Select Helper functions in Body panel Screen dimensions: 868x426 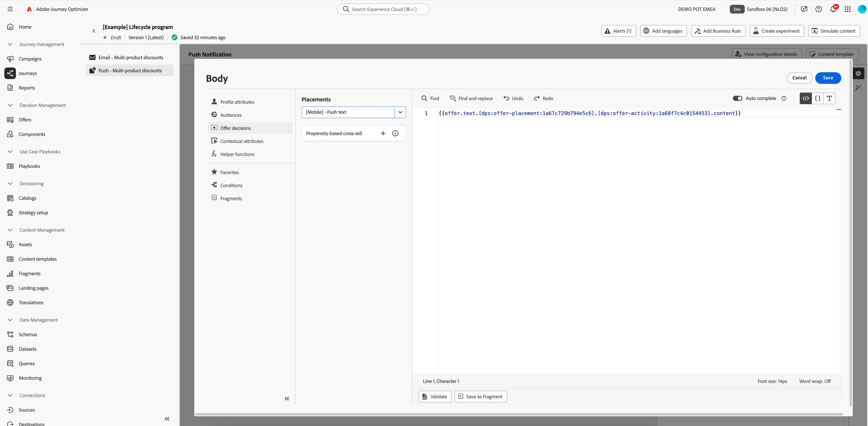coord(250,154)
